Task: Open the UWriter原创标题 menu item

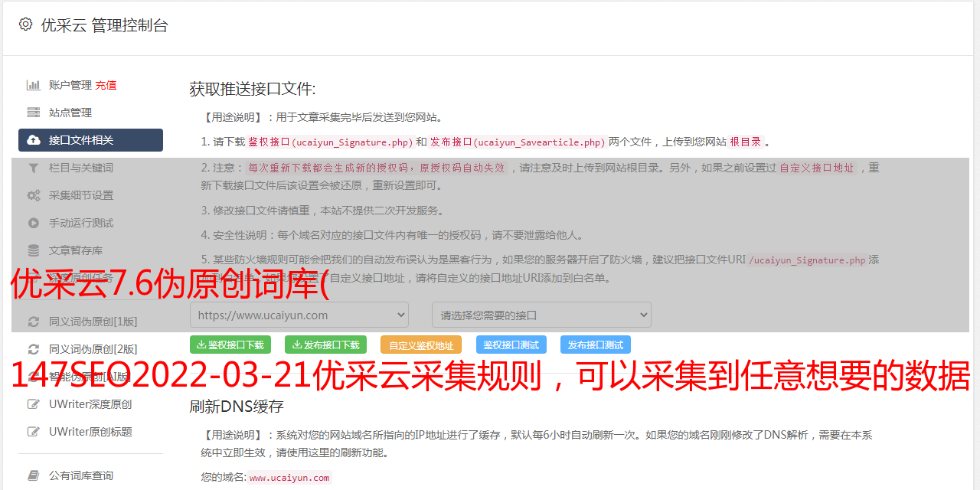Action: point(90,432)
